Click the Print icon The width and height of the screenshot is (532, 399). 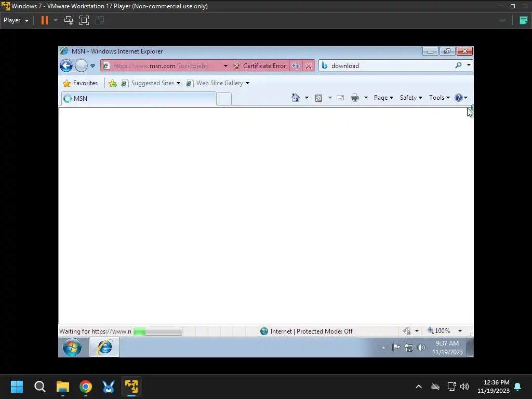pos(355,98)
